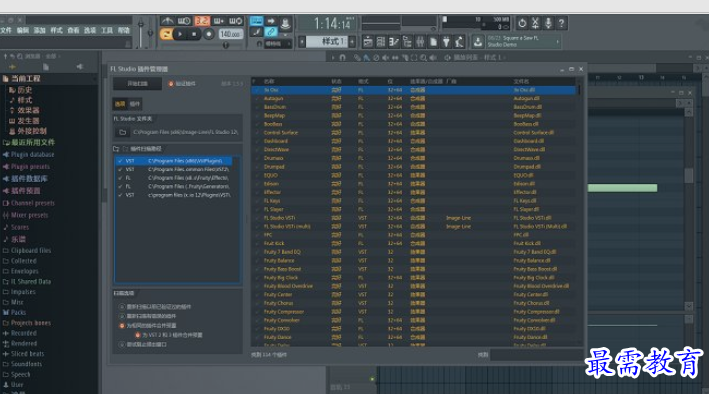Select the Fruity Chorus plugin row
This screenshot has width=709, height=394.
[414, 303]
